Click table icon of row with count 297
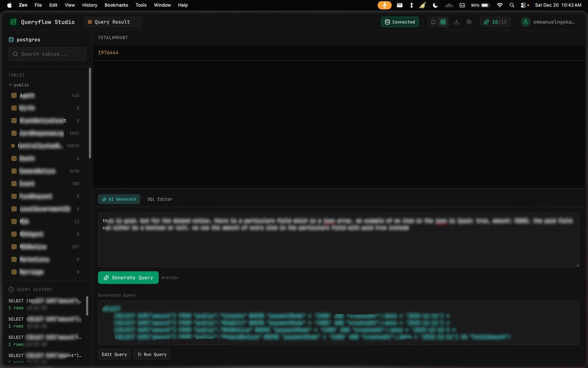 pyautogui.click(x=14, y=247)
